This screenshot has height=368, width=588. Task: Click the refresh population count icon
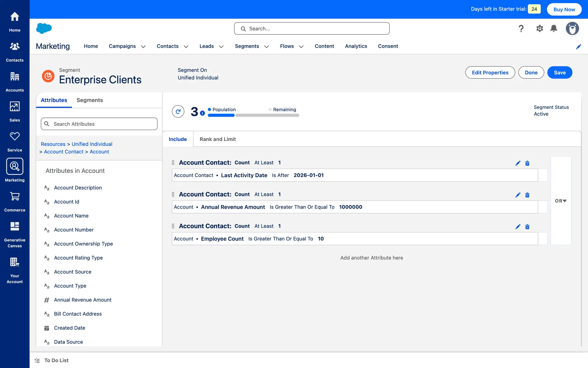coord(178,111)
